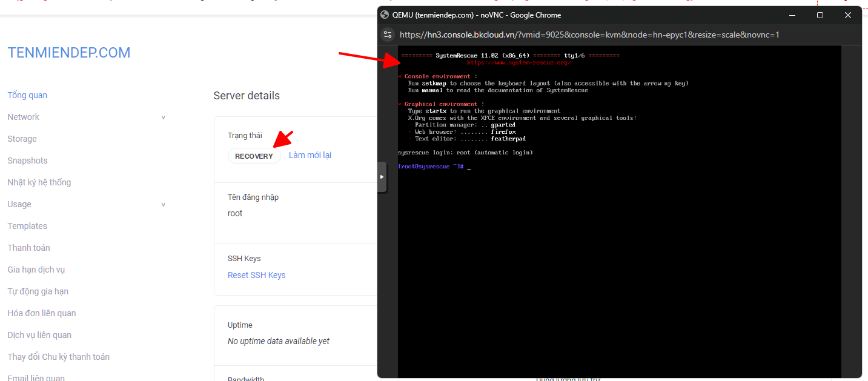Go to Snapshots section

click(27, 161)
